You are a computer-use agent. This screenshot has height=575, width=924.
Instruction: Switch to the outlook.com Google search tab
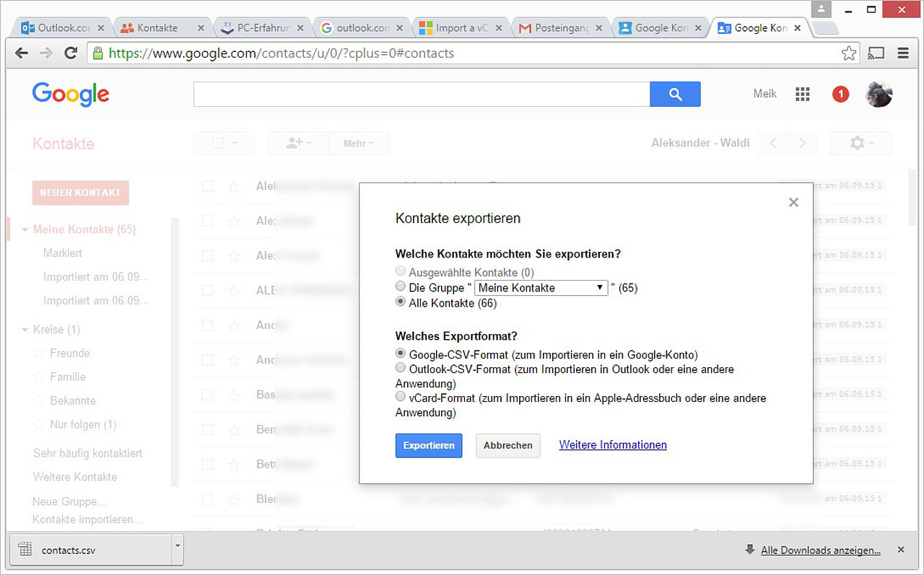[x=362, y=28]
